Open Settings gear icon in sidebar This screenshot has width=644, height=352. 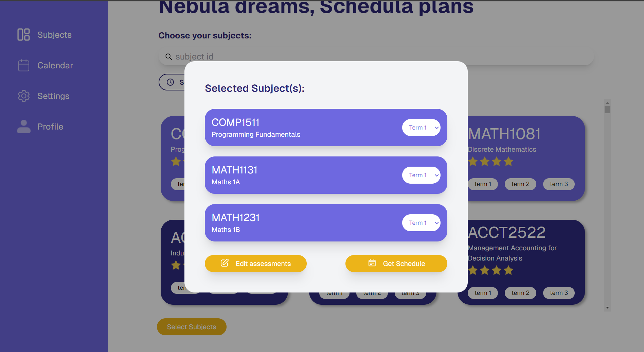23,96
